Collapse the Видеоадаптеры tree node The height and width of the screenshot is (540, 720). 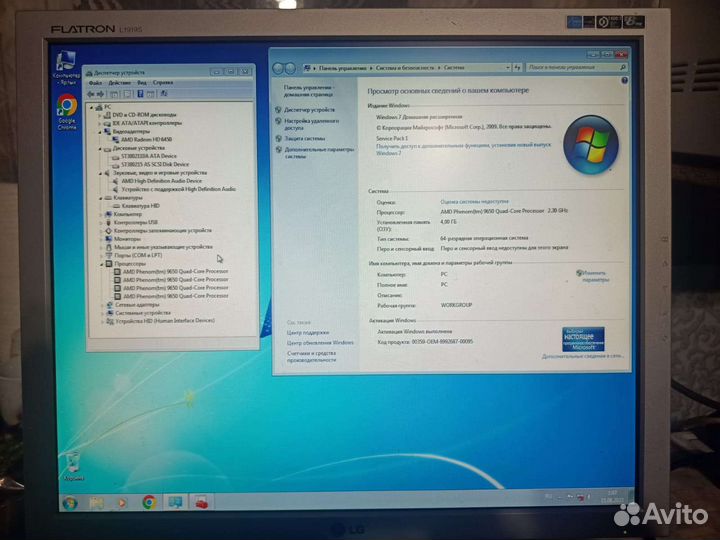click(100, 131)
